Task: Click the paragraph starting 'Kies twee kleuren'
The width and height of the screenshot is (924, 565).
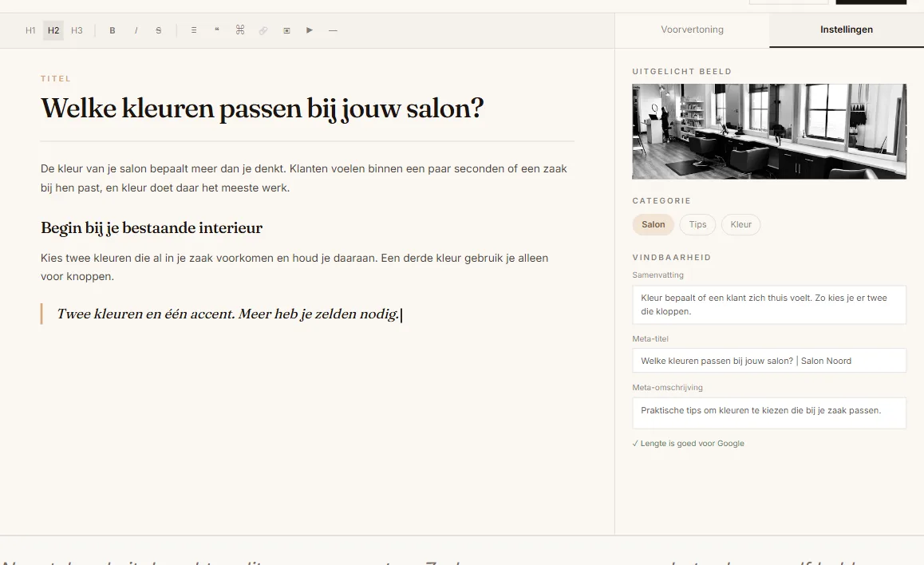Action: click(294, 267)
